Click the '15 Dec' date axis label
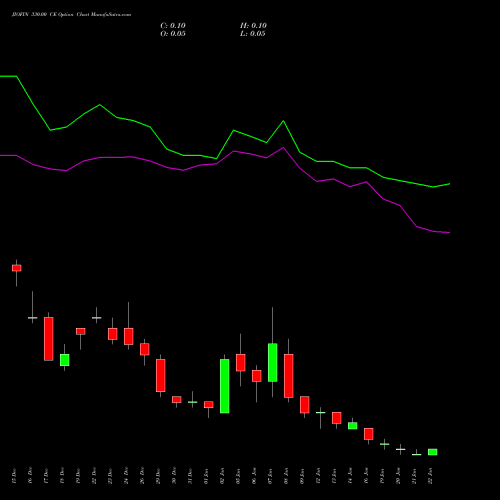 14,476
